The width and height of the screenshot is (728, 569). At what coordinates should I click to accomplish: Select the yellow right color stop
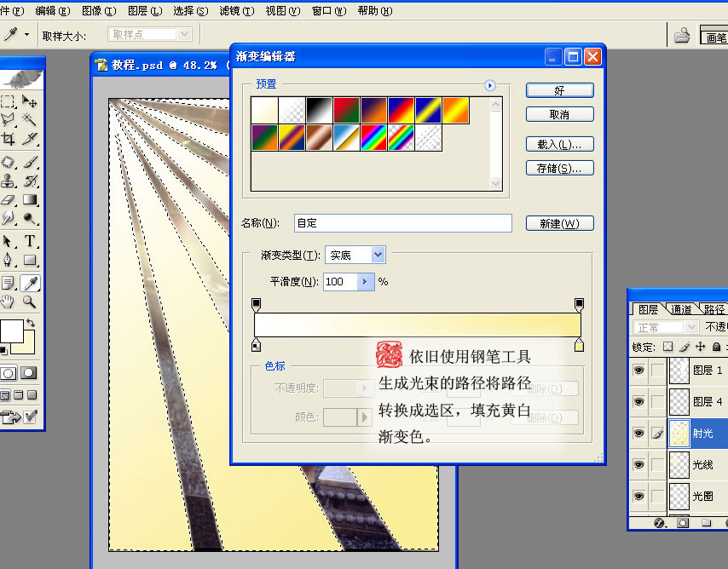[579, 345]
